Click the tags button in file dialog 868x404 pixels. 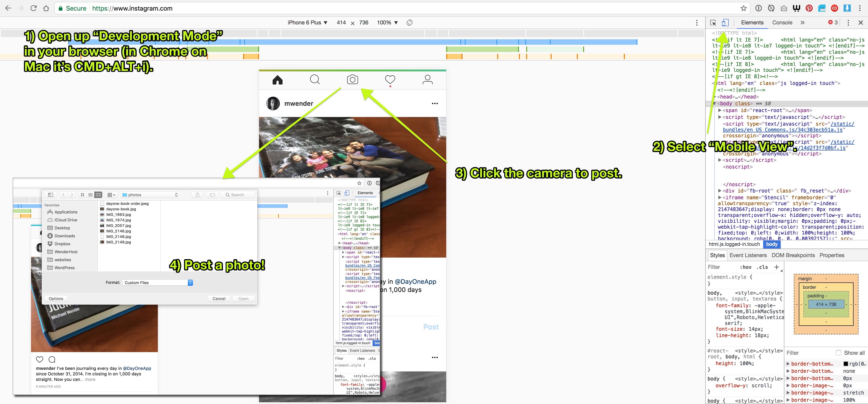coord(212,195)
